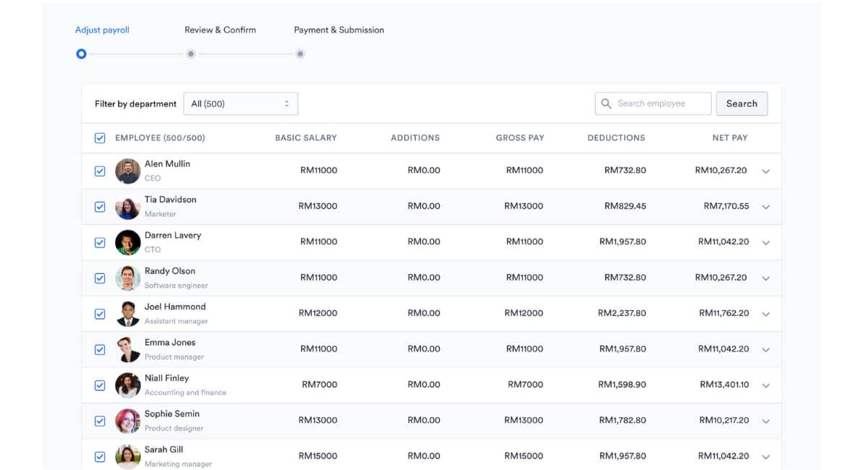Click the Search button
The image size is (868, 470).
click(741, 103)
